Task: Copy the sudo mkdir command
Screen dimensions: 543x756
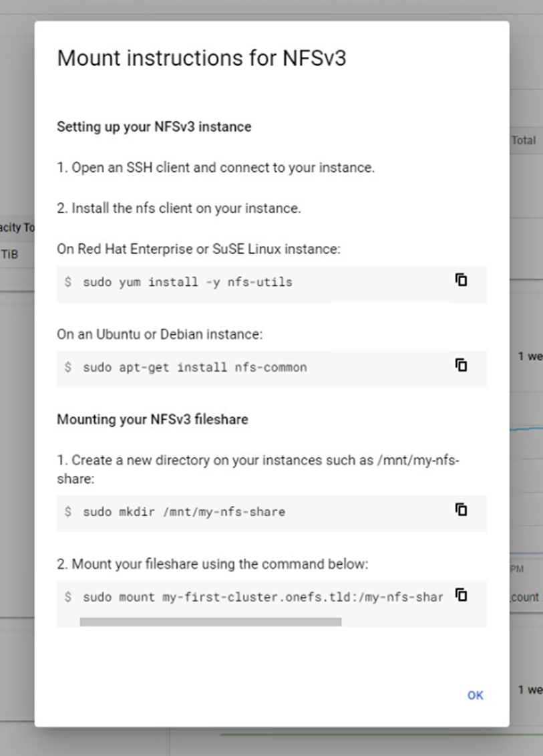Action: click(461, 509)
